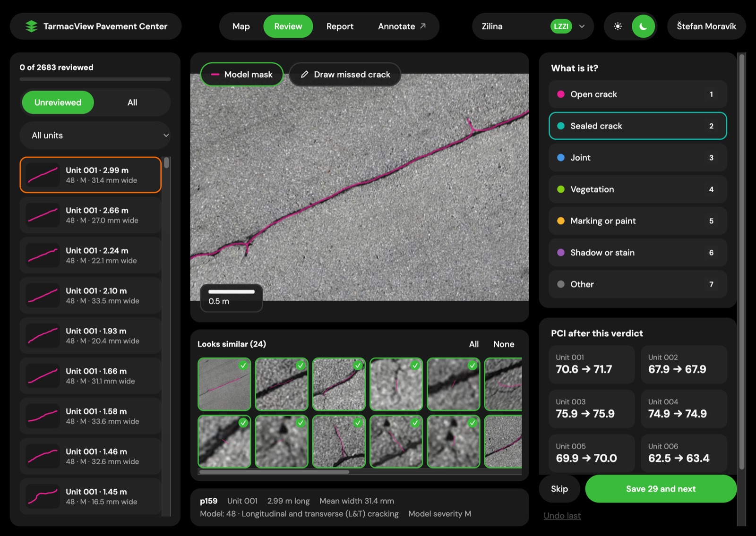This screenshot has width=756, height=536.
Task: Click the Marking or paint orange dot
Action: tap(561, 221)
